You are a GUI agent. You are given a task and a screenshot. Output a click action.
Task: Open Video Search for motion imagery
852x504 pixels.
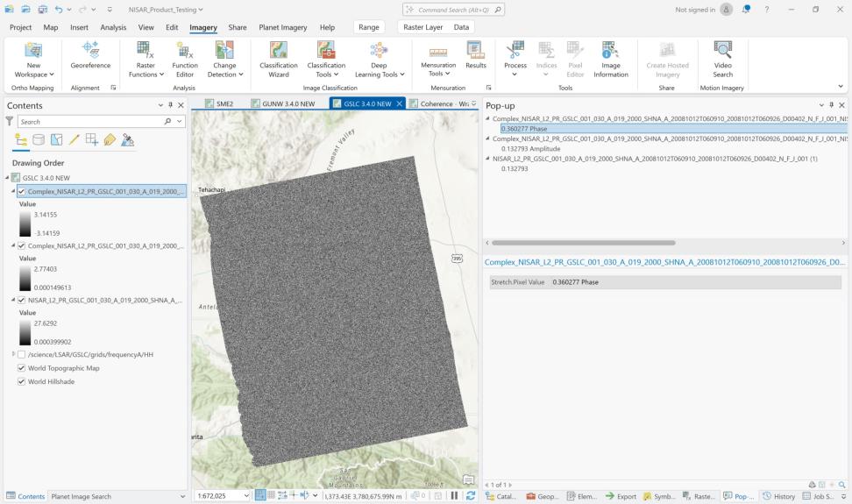coord(722,60)
